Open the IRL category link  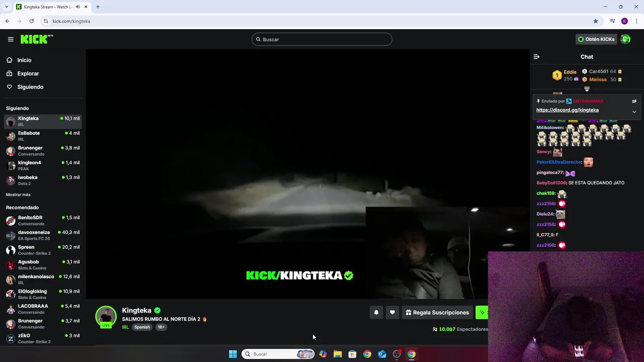pyautogui.click(x=125, y=327)
